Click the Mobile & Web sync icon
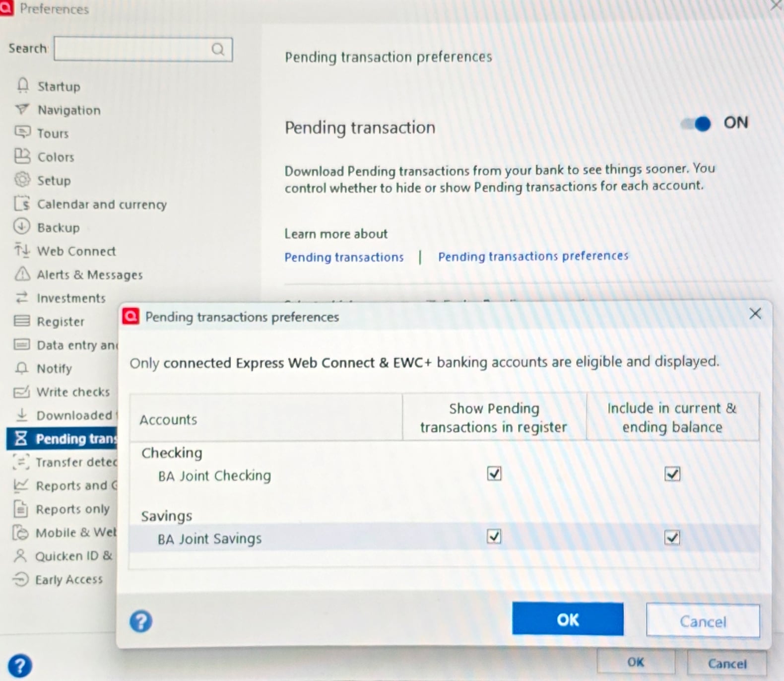The image size is (784, 681). click(20, 533)
